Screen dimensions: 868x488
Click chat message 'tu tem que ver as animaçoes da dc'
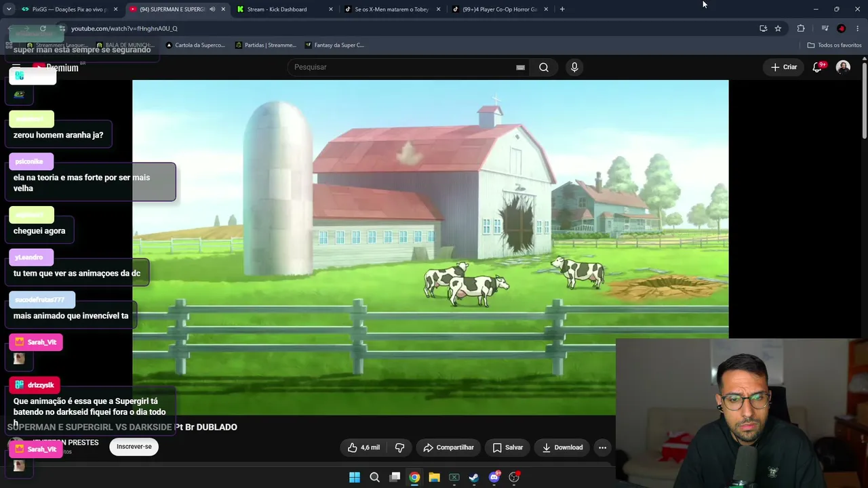[77, 273]
